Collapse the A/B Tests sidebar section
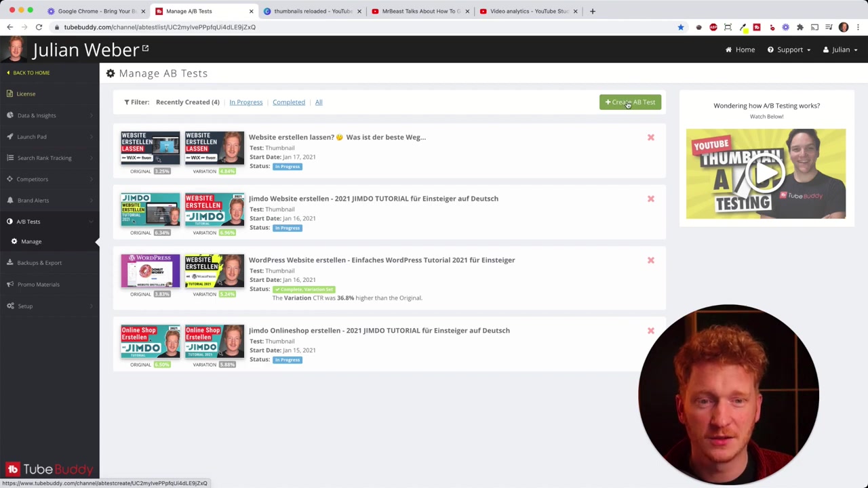This screenshot has height=488, width=868. [50, 222]
